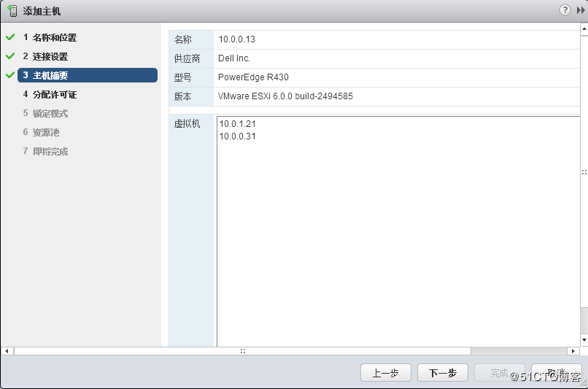Select step 3 主机摘要

[x=88, y=75]
